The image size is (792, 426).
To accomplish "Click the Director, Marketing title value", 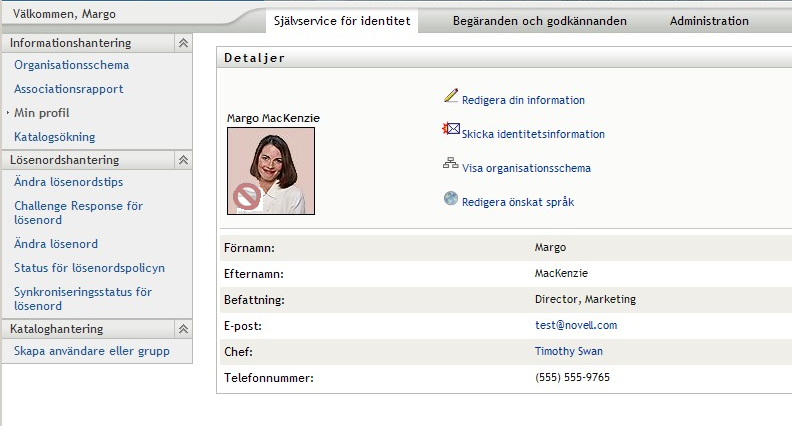I will tap(585, 299).
